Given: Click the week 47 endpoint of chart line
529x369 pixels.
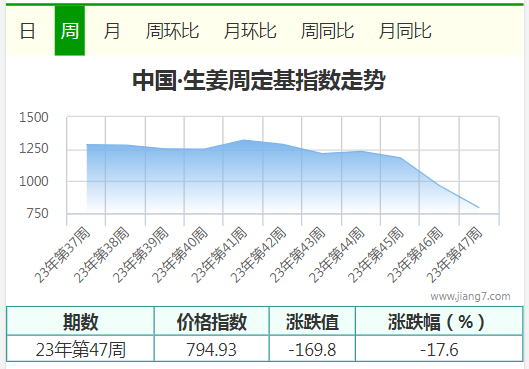Looking at the screenshot, I should (479, 207).
